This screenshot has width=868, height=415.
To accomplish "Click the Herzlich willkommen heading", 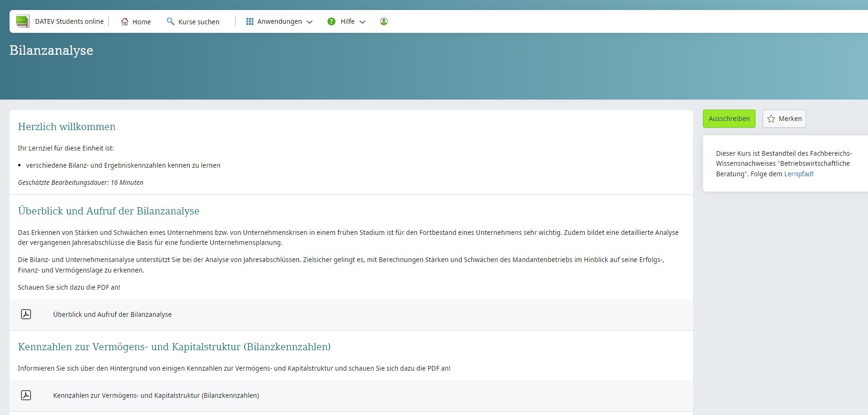I will [x=67, y=127].
